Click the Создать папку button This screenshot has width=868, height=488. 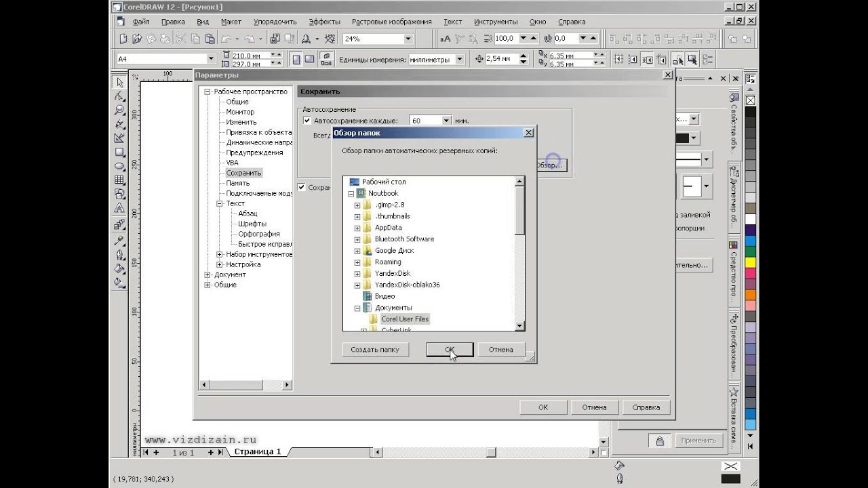tap(375, 350)
